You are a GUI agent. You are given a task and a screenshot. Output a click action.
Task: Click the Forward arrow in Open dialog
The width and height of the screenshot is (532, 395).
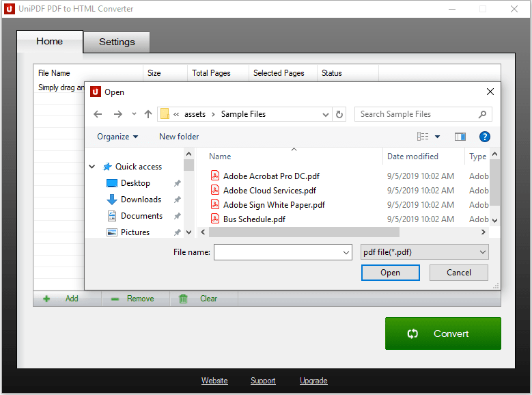point(117,114)
